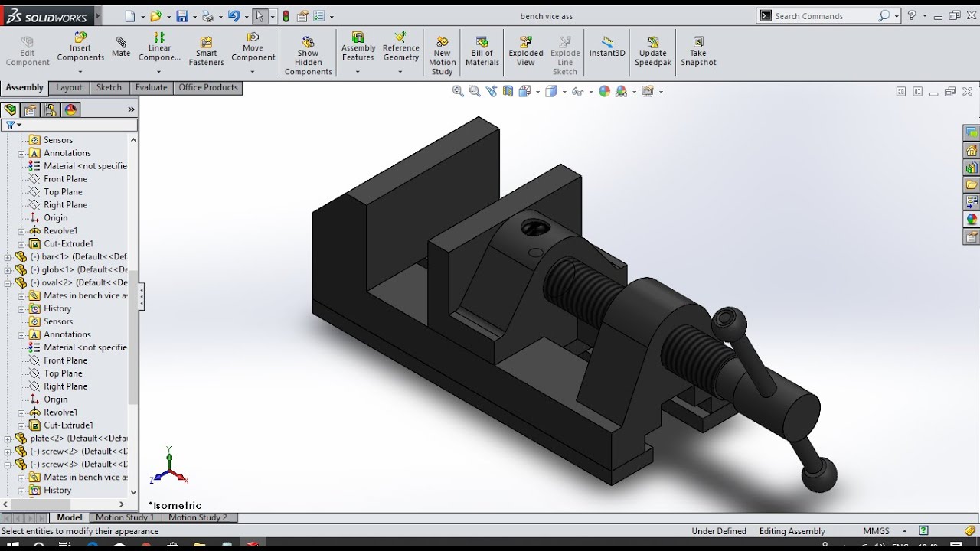Click the Linear Component Pattern tool
The image size is (980, 551).
pyautogui.click(x=159, y=47)
